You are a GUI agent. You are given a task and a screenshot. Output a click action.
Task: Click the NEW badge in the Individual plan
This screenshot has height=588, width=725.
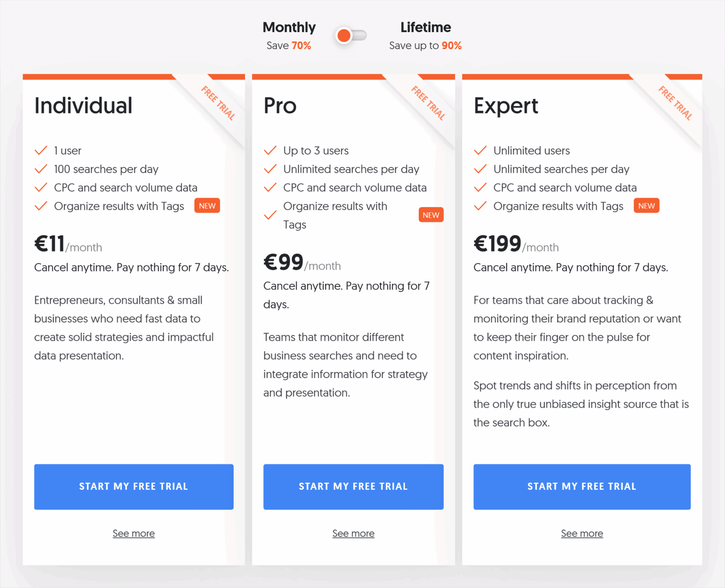207,205
